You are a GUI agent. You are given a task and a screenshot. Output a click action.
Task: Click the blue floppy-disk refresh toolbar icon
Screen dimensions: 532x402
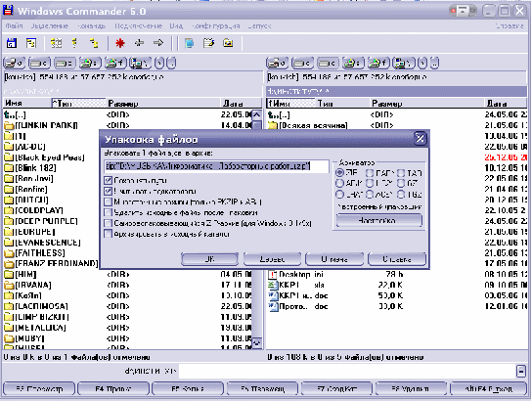[x=12, y=43]
